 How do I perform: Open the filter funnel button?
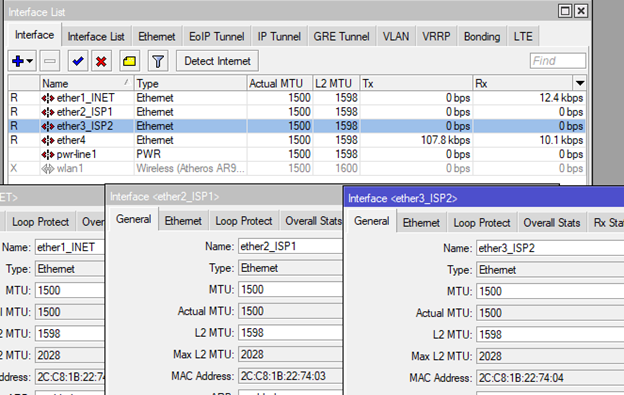click(x=158, y=61)
